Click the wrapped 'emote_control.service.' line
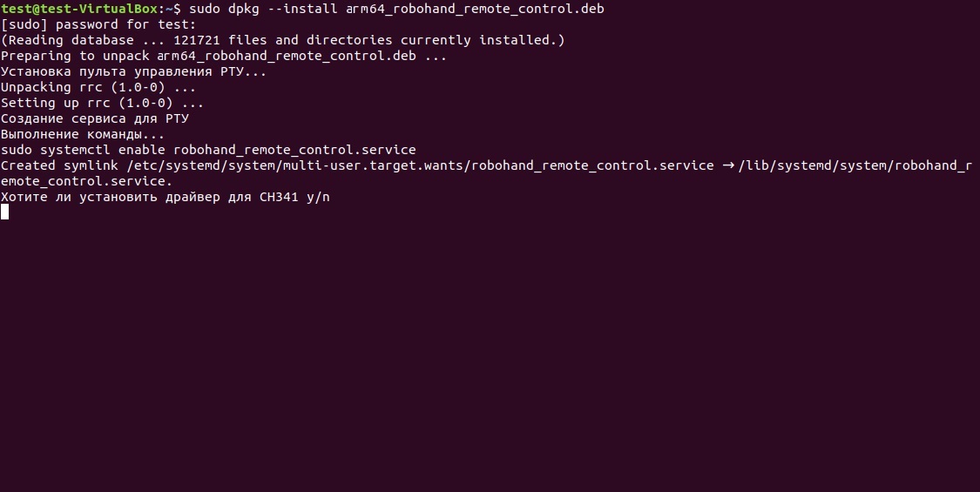980x492 pixels. tap(87, 180)
